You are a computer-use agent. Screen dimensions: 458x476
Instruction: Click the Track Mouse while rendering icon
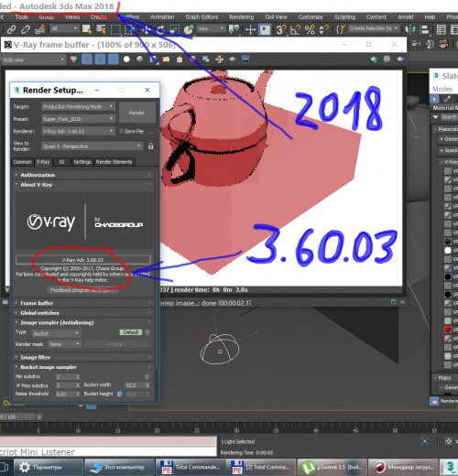coord(219,59)
